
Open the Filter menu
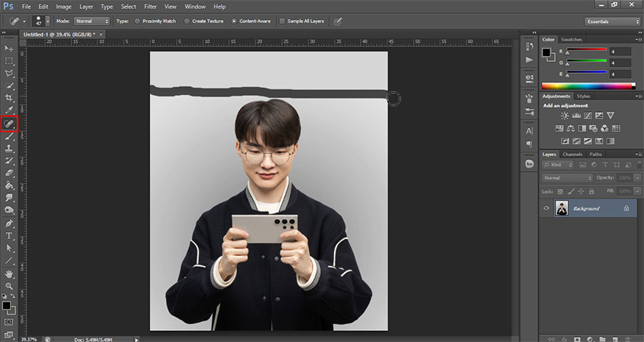click(150, 7)
